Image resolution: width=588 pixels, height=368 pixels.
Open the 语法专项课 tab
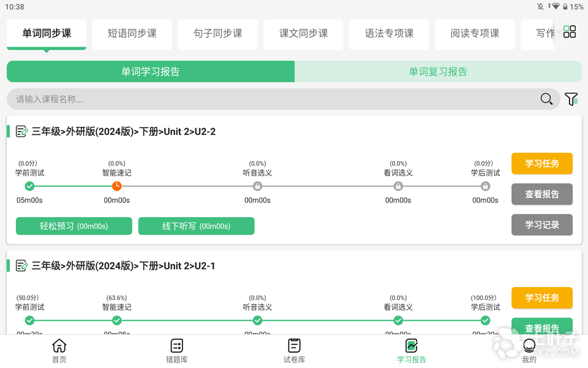click(390, 34)
